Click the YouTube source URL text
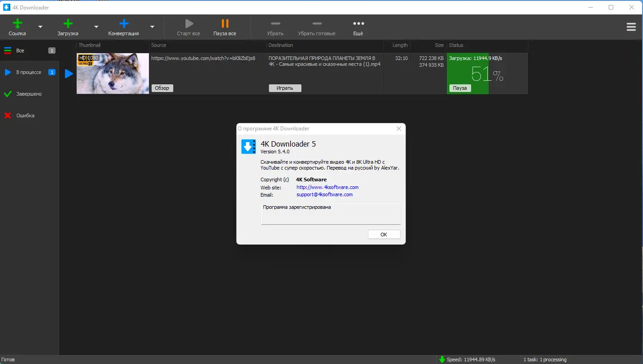 point(203,58)
